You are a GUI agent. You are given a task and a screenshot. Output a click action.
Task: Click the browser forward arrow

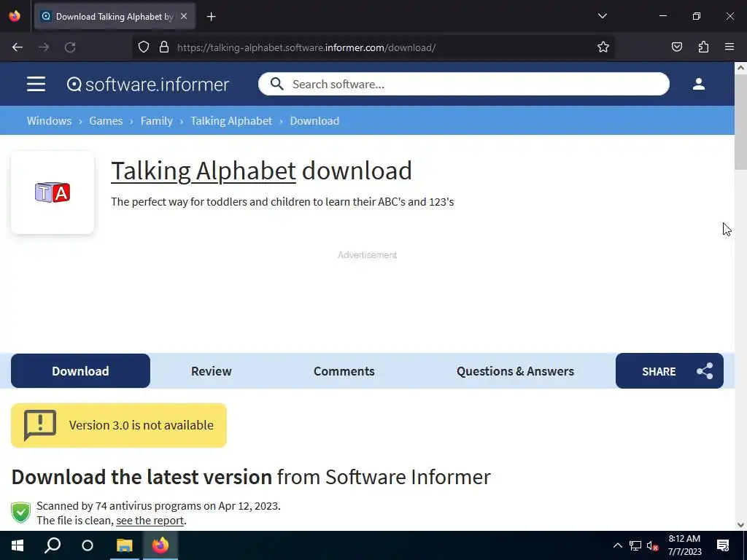(44, 47)
